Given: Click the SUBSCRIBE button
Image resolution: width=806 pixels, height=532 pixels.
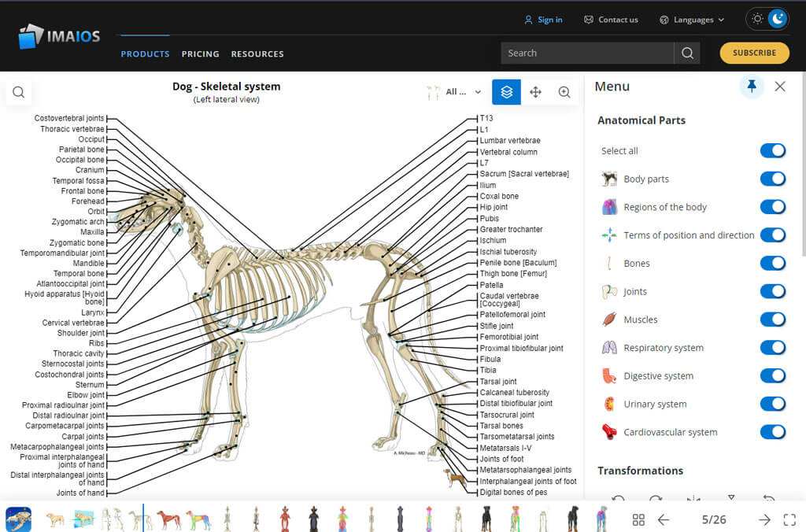Looking at the screenshot, I should click(754, 53).
